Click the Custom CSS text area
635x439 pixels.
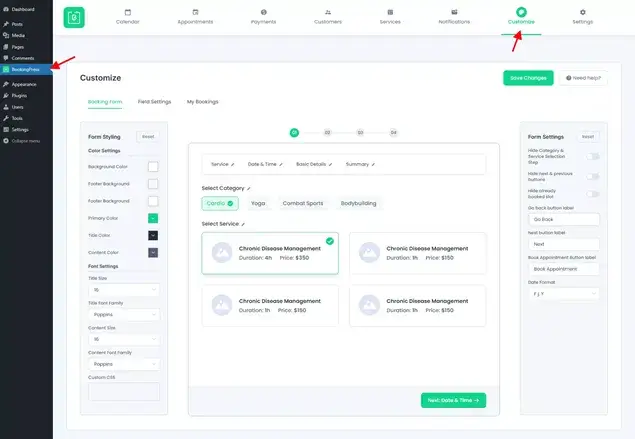[x=124, y=392]
